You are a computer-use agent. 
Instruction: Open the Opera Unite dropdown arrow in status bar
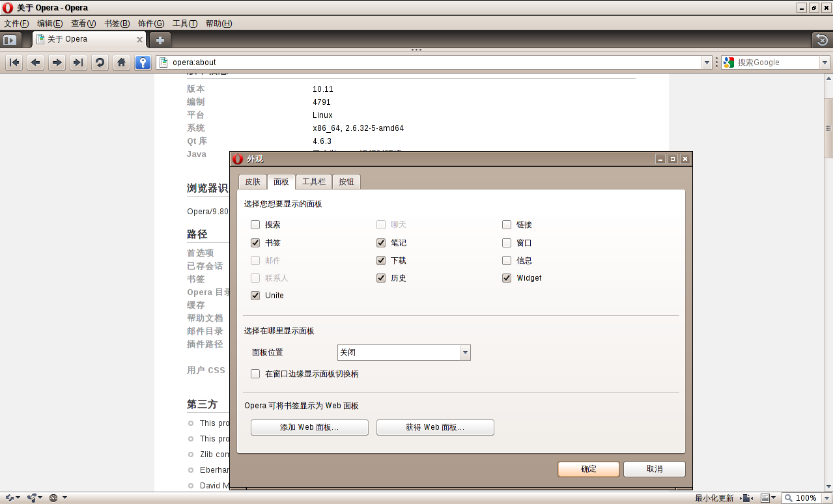coord(40,498)
